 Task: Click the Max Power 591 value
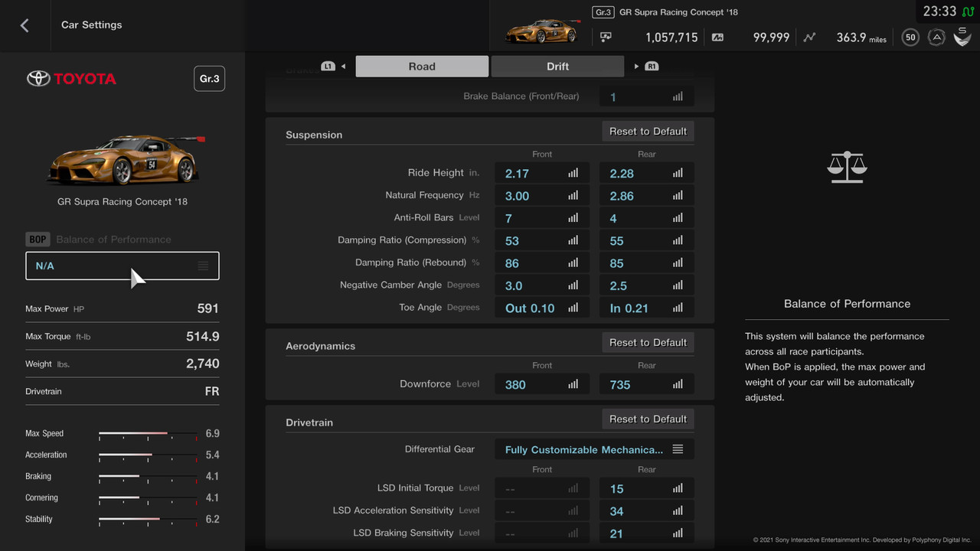[x=207, y=308]
